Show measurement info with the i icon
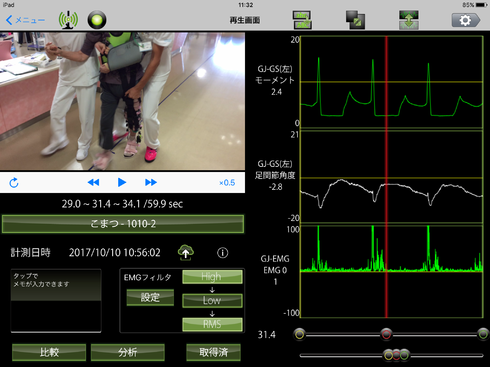 223,253
